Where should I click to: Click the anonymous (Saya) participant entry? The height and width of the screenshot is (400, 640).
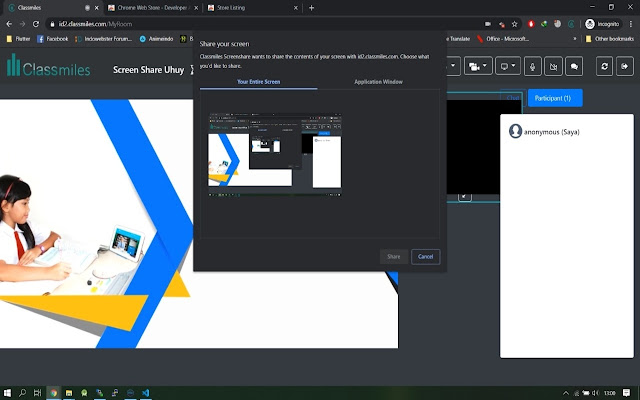(x=544, y=131)
